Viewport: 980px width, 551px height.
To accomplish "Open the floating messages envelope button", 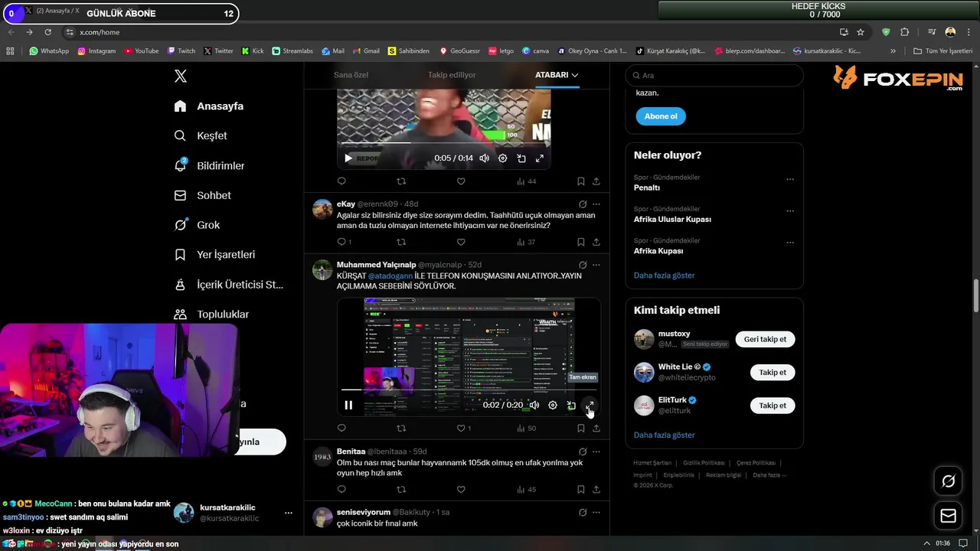I will tap(948, 517).
